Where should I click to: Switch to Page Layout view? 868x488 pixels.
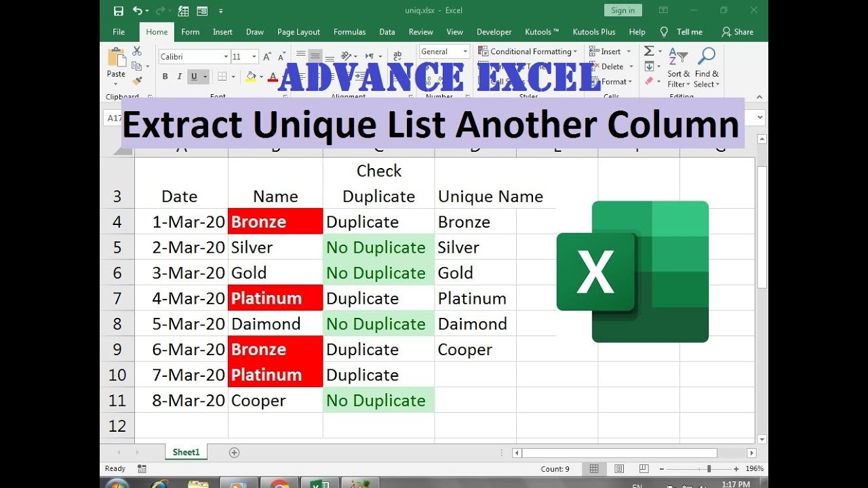[x=619, y=468]
